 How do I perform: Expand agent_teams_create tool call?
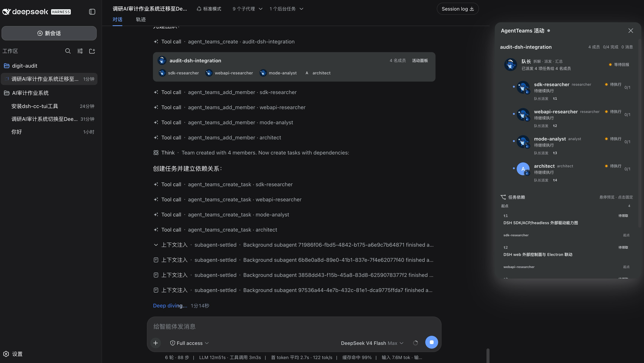(224, 42)
